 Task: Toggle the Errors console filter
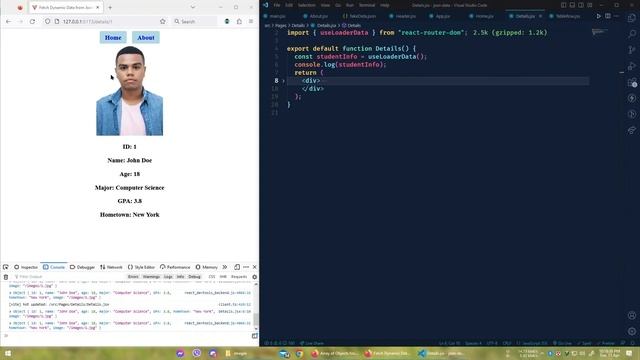133,277
